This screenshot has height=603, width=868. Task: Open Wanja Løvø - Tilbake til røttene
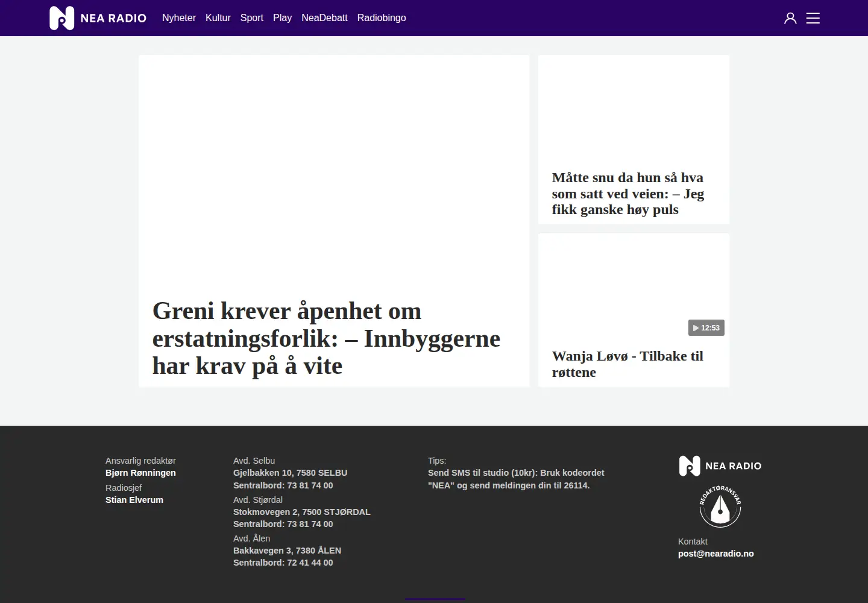click(627, 364)
